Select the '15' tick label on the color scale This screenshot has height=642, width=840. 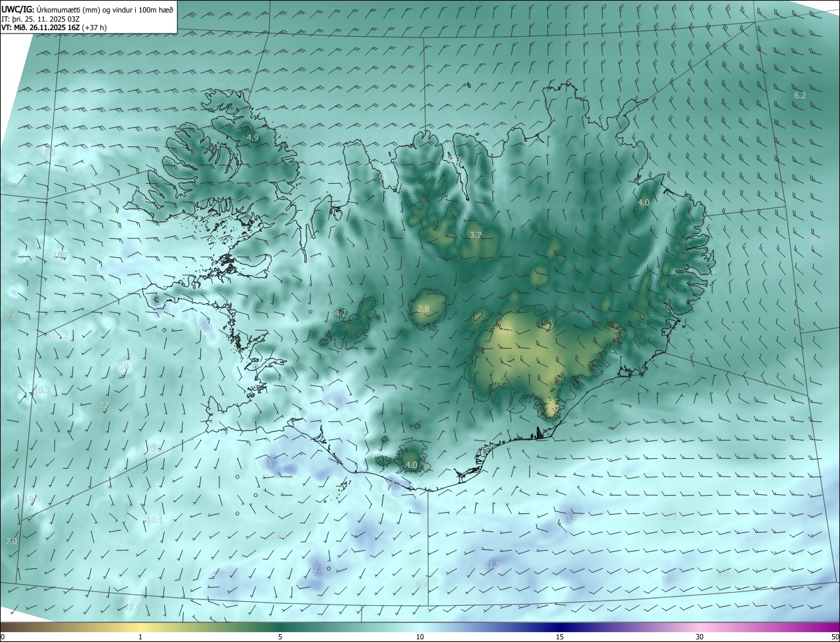tap(560, 637)
